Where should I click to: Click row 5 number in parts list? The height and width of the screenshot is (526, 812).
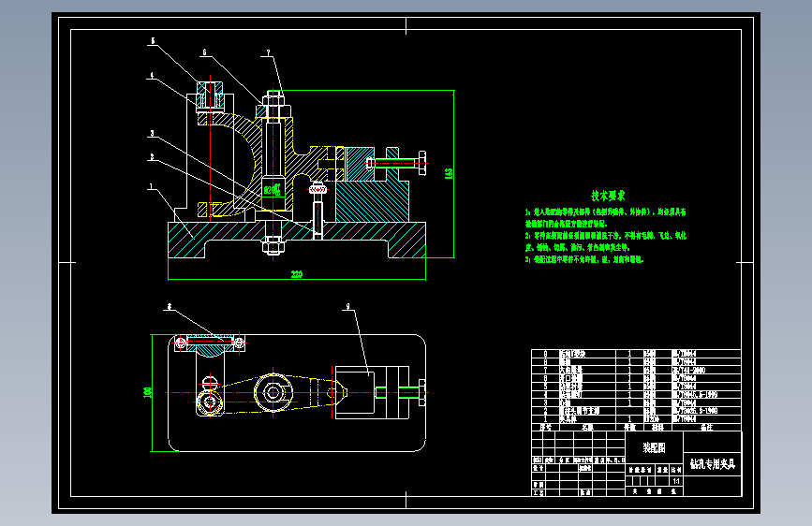pos(545,387)
